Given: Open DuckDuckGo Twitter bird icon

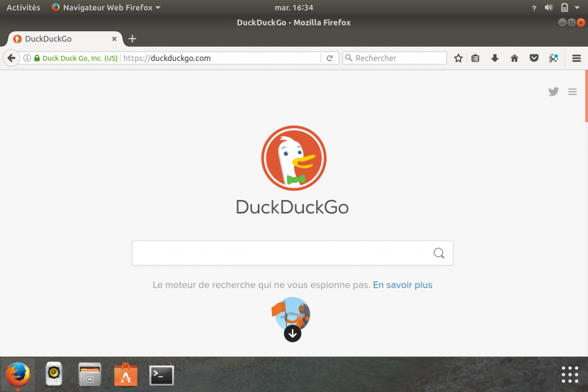Looking at the screenshot, I should click(553, 91).
